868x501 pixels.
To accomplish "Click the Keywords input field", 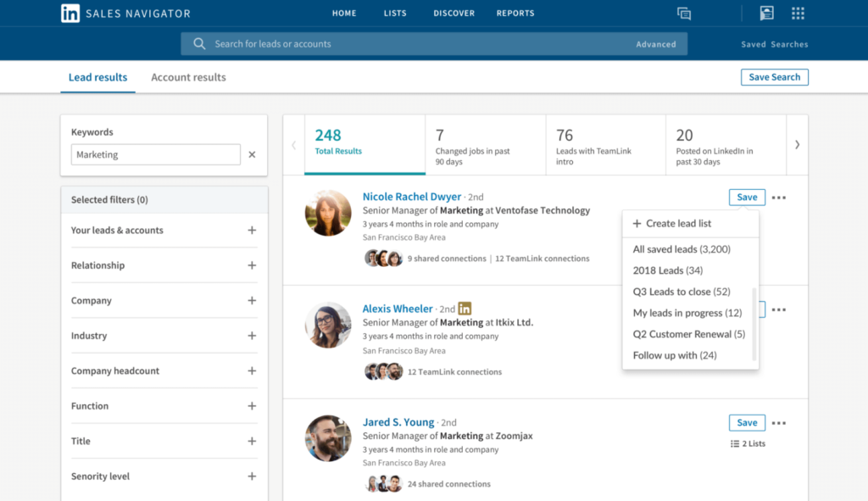I will (x=156, y=154).
